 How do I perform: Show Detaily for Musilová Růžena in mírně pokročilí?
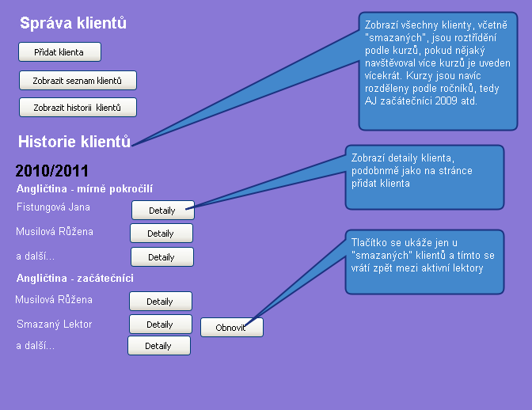pyautogui.click(x=161, y=233)
